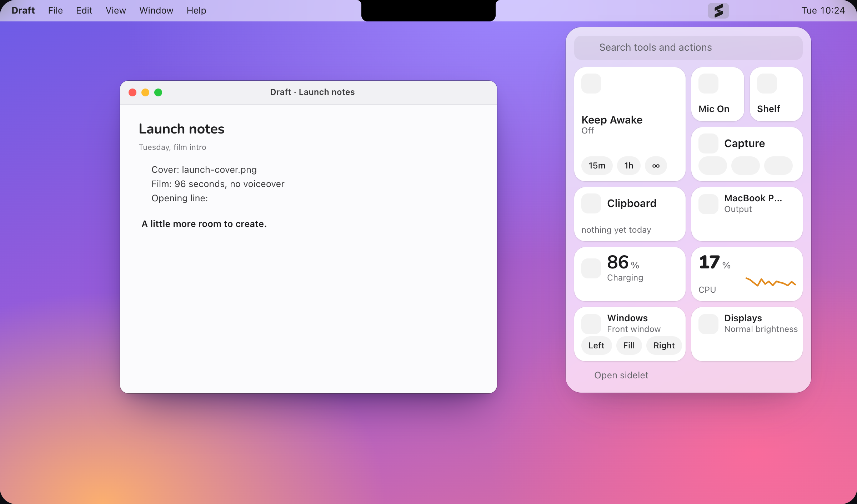Toggle the Keep Awake Off status
The width and height of the screenshot is (857, 504).
tap(588, 131)
